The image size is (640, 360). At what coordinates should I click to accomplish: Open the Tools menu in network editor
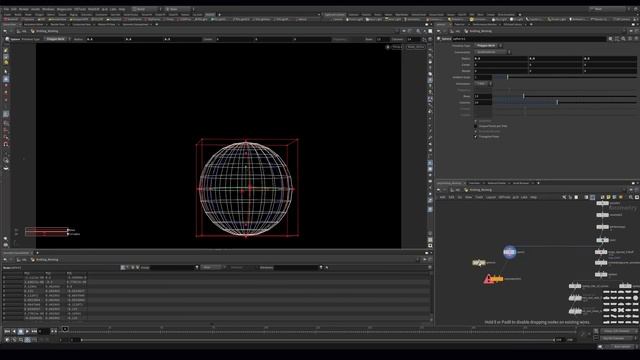(479, 198)
